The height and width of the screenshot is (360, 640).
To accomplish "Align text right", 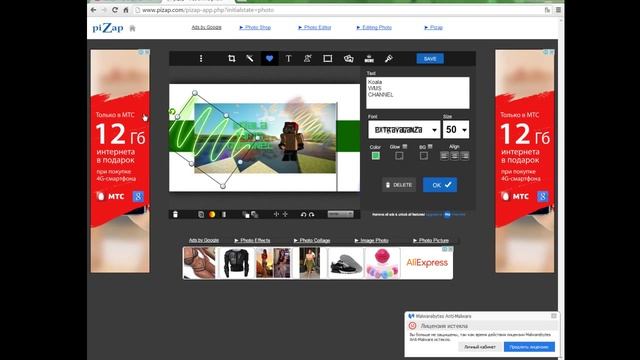I will click(464, 156).
